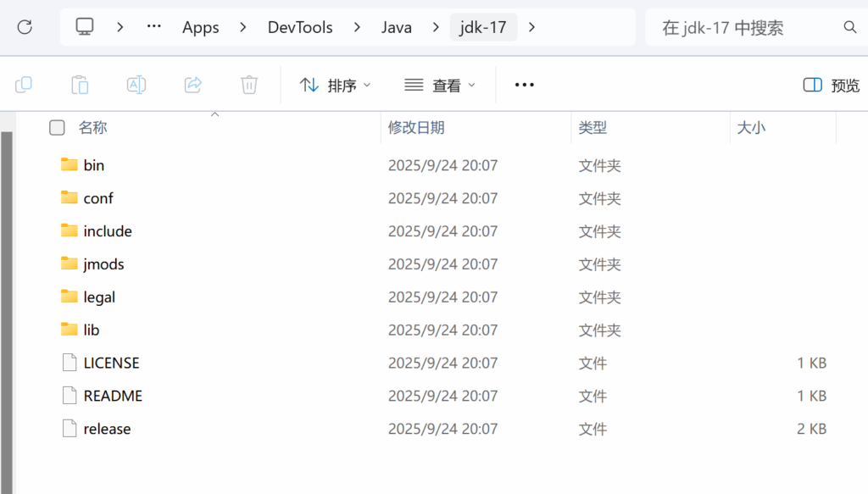Click the Delete trash icon
868x494 pixels.
click(247, 84)
